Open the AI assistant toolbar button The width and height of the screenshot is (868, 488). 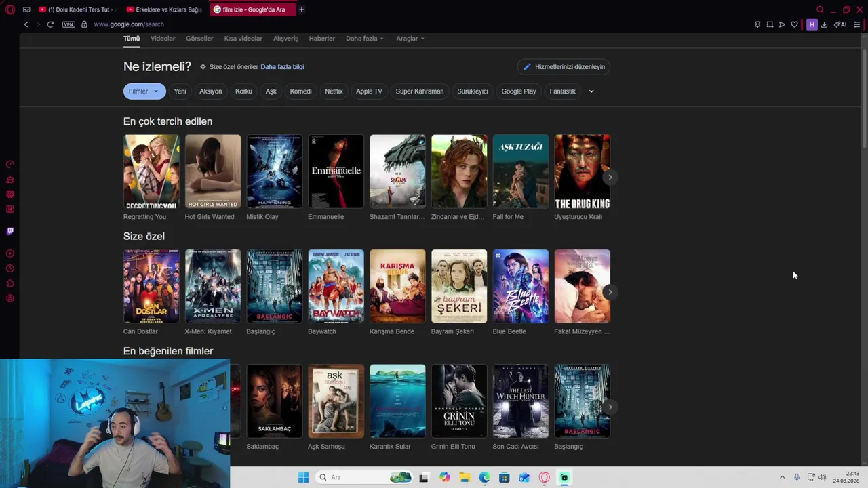(x=840, y=24)
